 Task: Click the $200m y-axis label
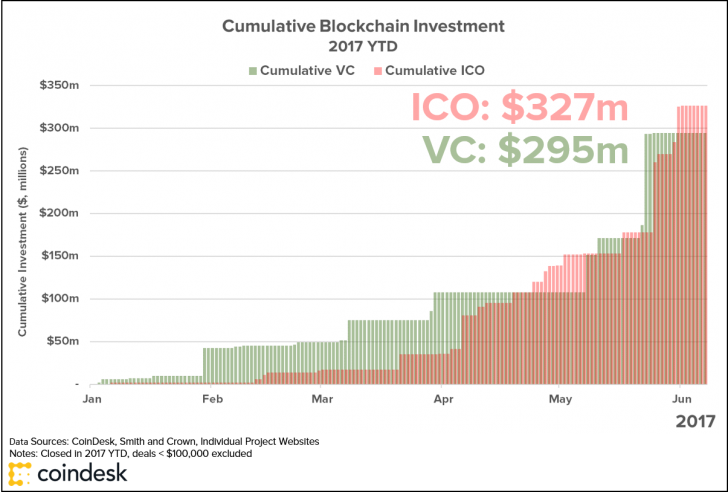(x=59, y=214)
